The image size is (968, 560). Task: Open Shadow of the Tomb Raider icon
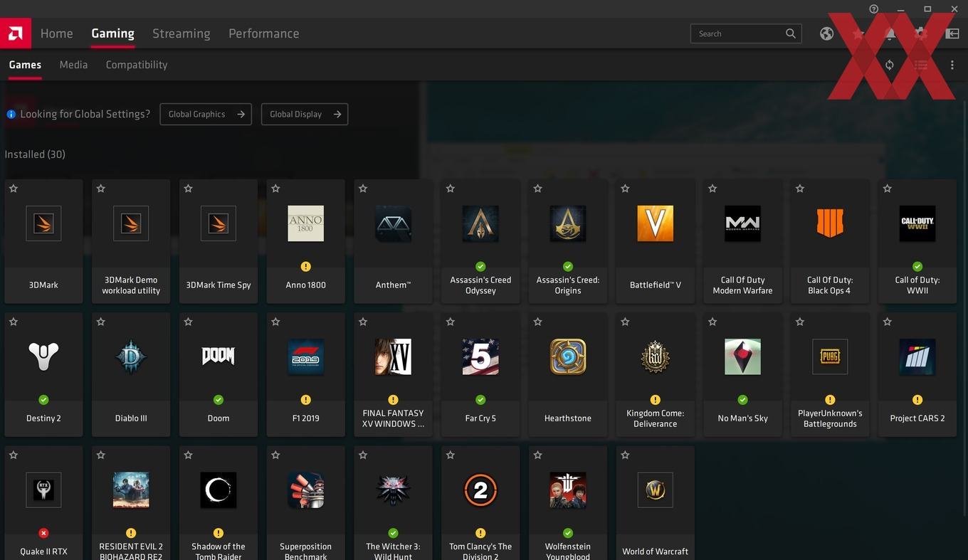[x=218, y=490]
